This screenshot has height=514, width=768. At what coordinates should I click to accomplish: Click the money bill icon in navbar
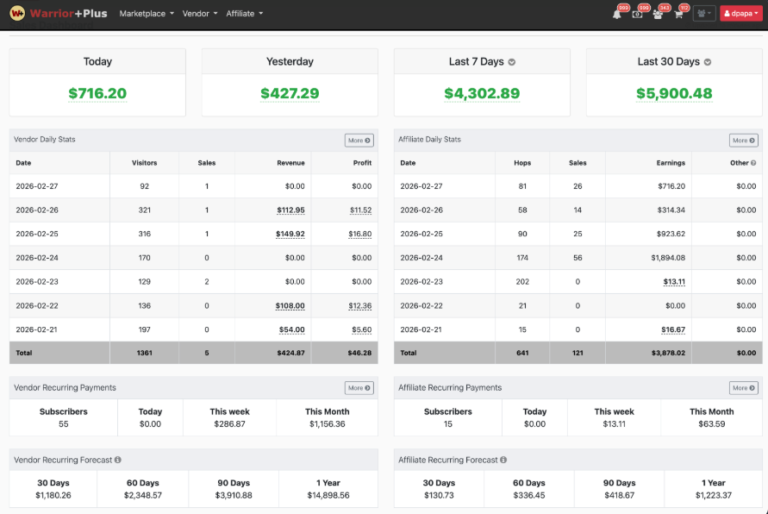pos(638,14)
